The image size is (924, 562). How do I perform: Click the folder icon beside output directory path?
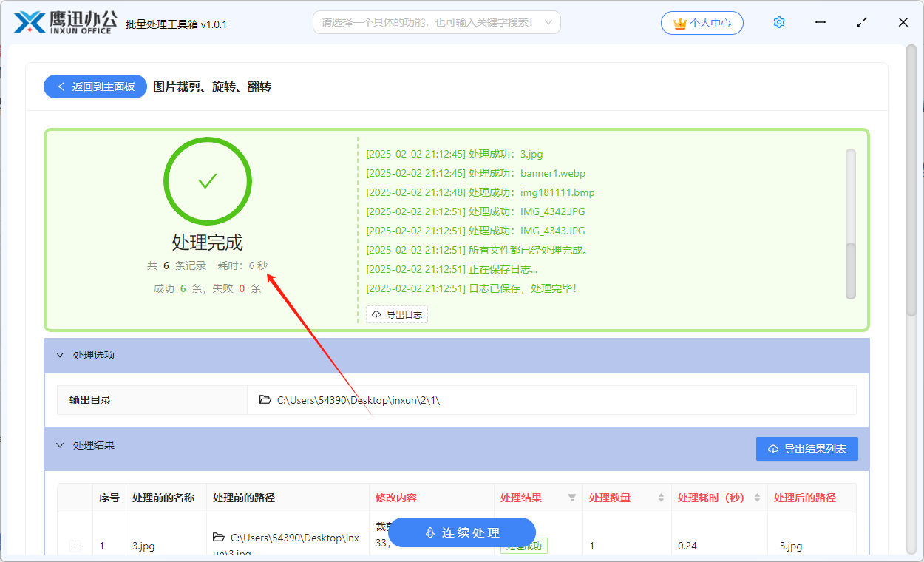pyautogui.click(x=265, y=400)
